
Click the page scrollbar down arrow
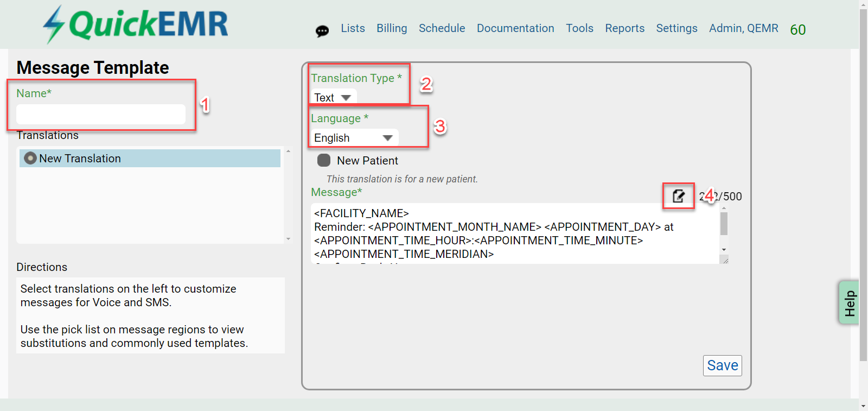click(863, 406)
